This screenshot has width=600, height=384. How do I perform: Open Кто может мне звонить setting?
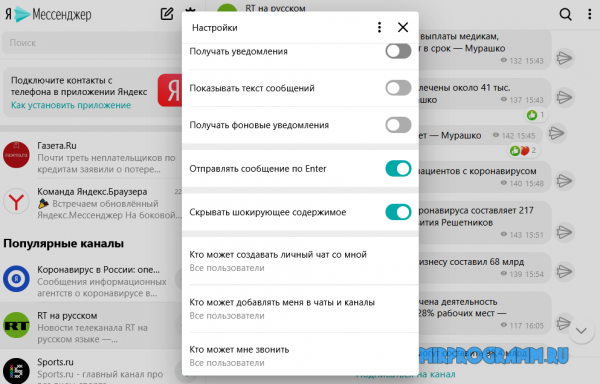[x=300, y=356]
